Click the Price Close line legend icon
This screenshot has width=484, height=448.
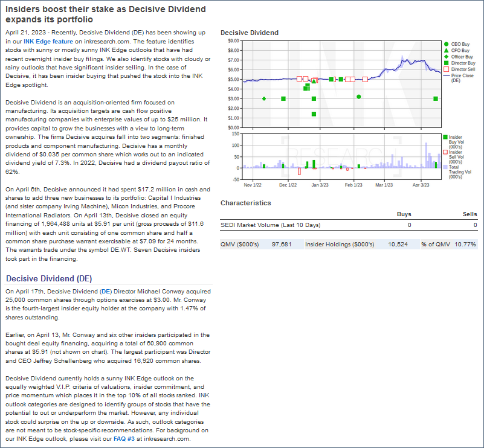pyautogui.click(x=446, y=75)
